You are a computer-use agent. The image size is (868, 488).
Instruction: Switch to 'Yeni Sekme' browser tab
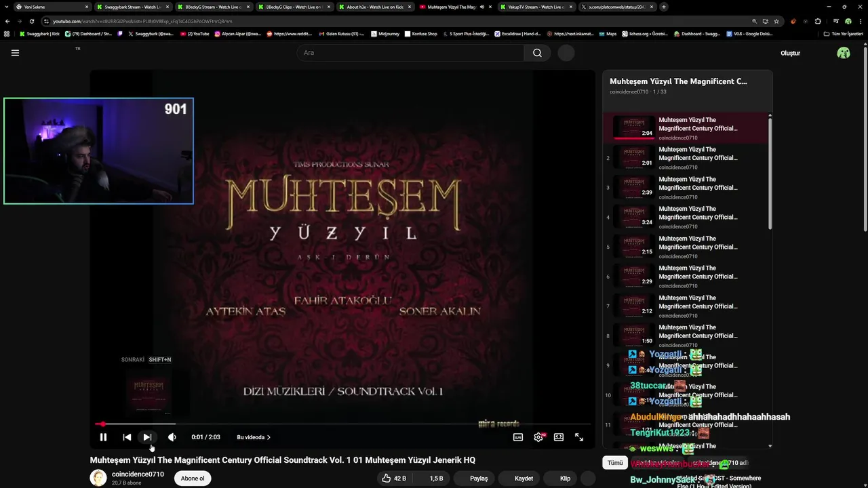(x=52, y=7)
